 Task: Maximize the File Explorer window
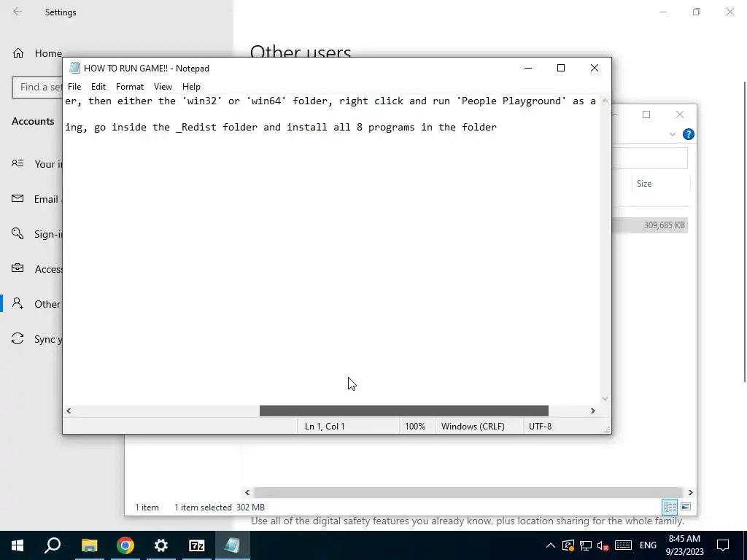(x=646, y=114)
